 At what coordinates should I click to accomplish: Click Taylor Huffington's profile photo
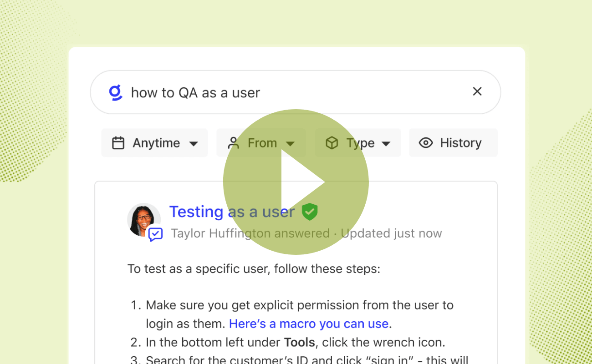(143, 220)
